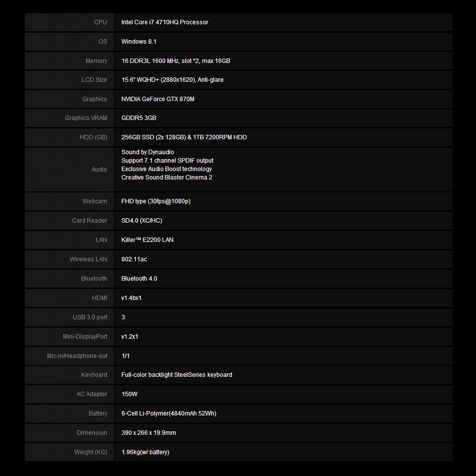Click the Full-color backlight SteelSeries keyboard text
This screenshot has height=476, width=476.
pos(177,375)
